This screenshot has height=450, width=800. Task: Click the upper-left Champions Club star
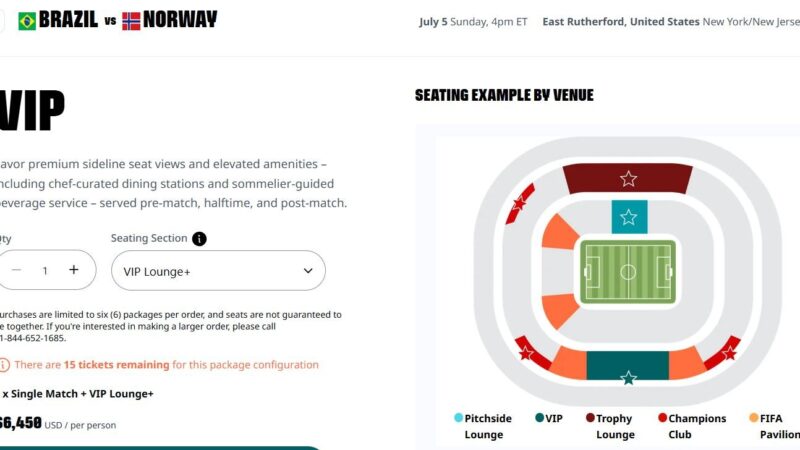519,204
